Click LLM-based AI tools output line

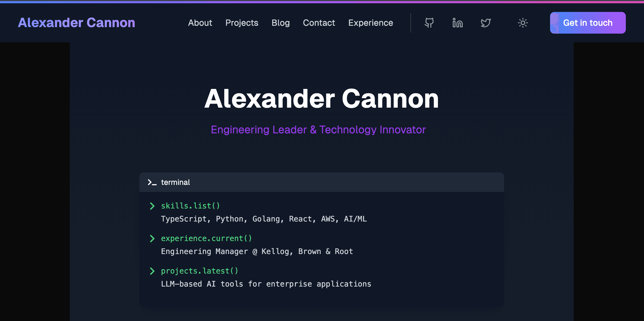click(x=266, y=284)
